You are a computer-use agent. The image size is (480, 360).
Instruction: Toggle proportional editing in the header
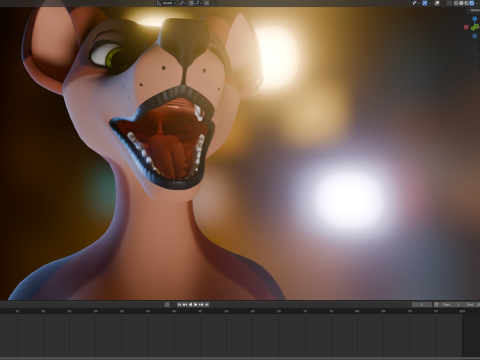click(x=206, y=3)
